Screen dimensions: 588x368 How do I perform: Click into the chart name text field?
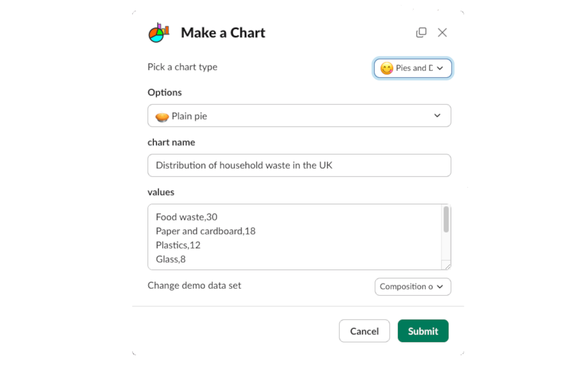[299, 165]
